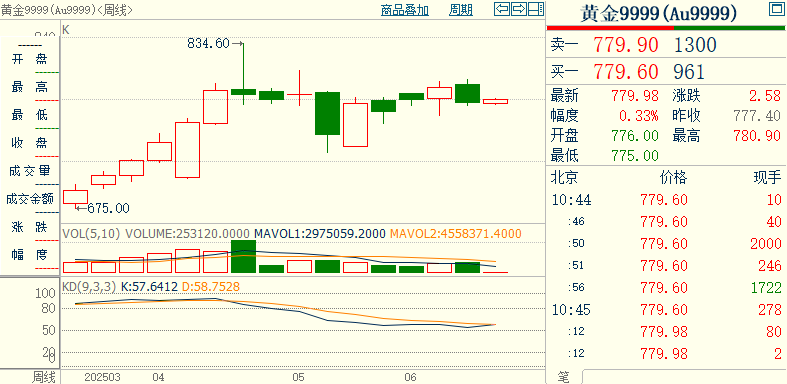Select the 笔 tab at bottom right

[564, 376]
